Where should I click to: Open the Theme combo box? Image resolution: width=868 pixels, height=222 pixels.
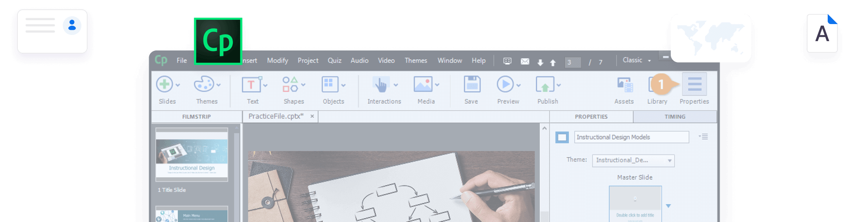point(633,161)
